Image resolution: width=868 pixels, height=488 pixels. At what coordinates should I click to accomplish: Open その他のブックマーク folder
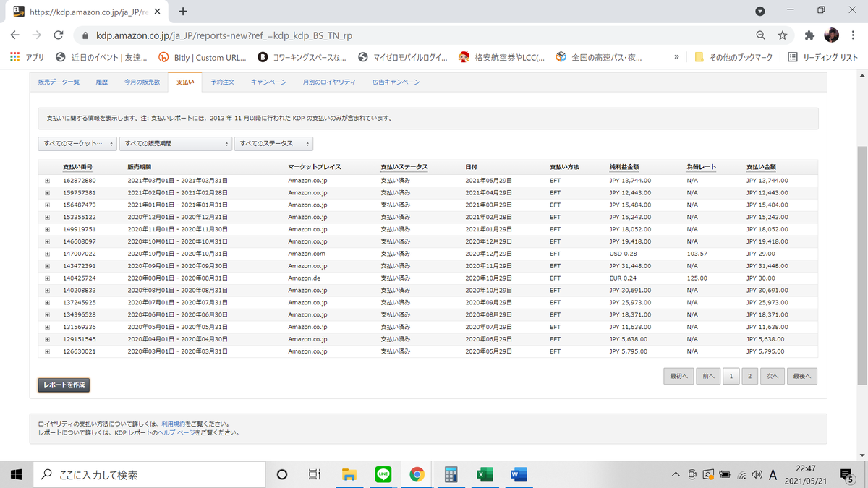pyautogui.click(x=733, y=57)
